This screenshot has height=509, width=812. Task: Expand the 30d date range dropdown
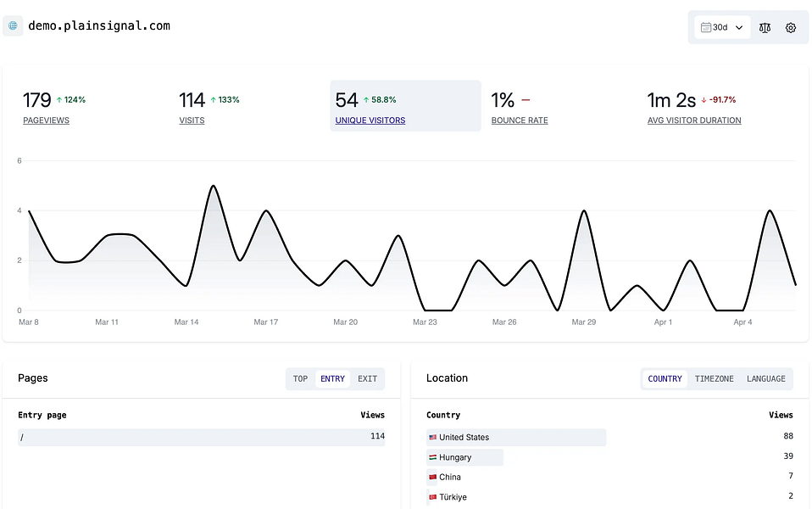pos(722,27)
